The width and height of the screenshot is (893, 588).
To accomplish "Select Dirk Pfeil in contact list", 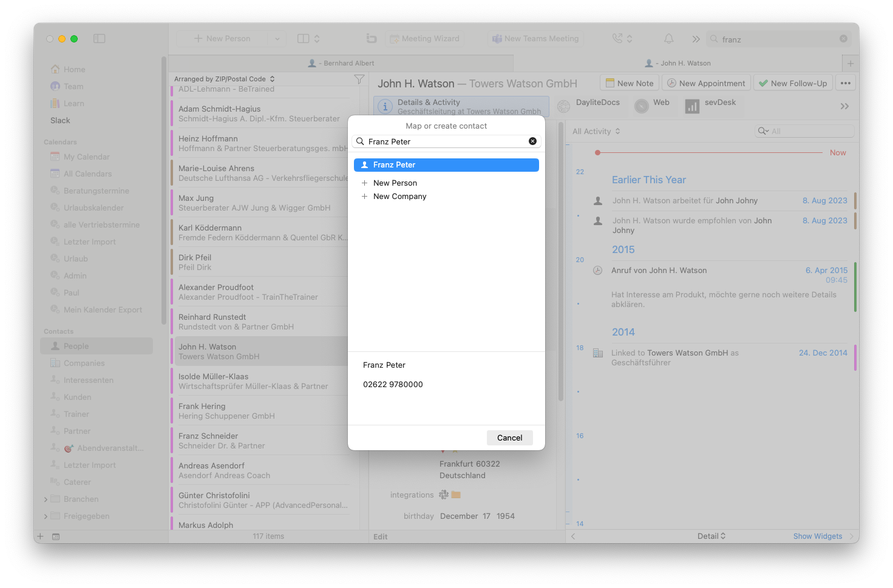I will pos(261,262).
